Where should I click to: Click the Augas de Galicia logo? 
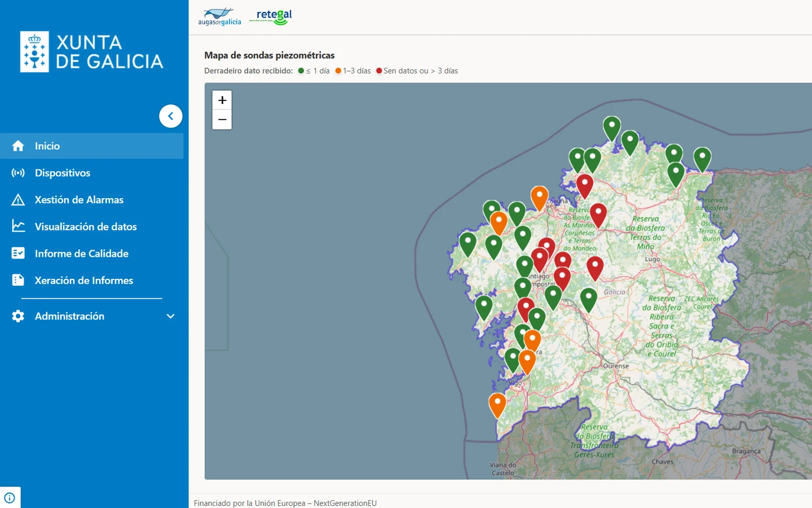coord(219,17)
